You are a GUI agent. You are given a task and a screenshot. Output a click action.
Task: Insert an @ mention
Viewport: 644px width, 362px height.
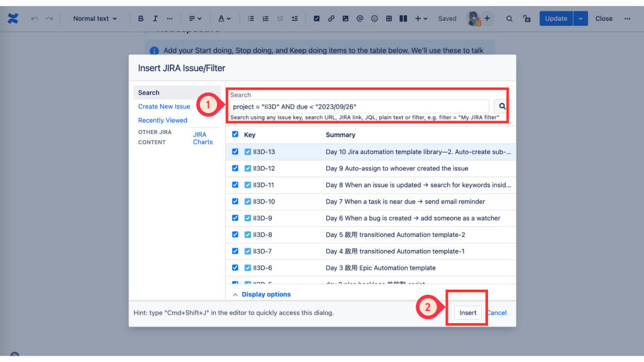coord(359,18)
